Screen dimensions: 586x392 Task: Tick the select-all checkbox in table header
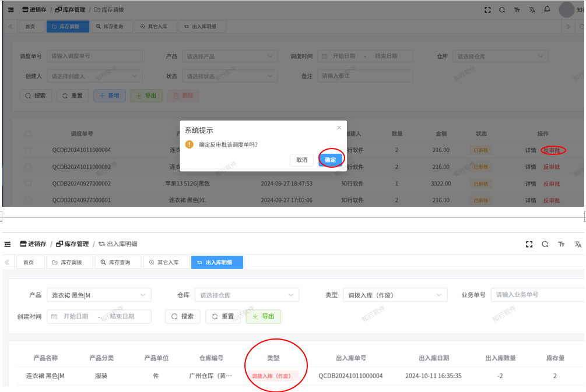point(28,134)
